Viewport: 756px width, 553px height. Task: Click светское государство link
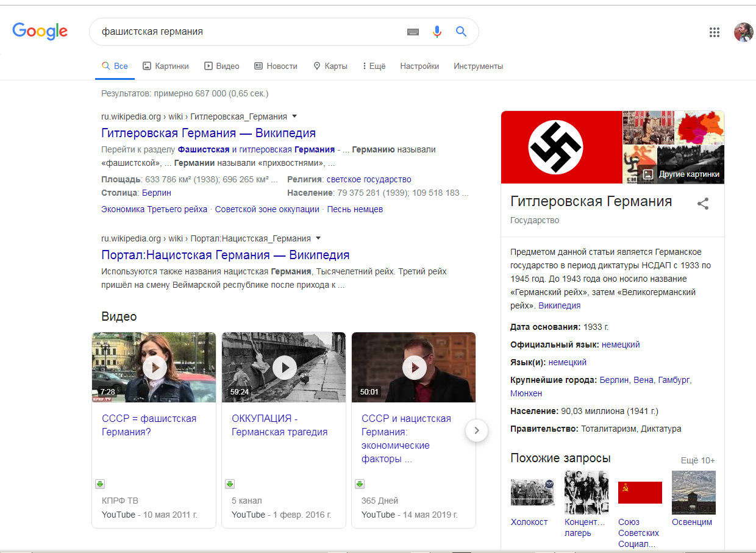click(369, 179)
